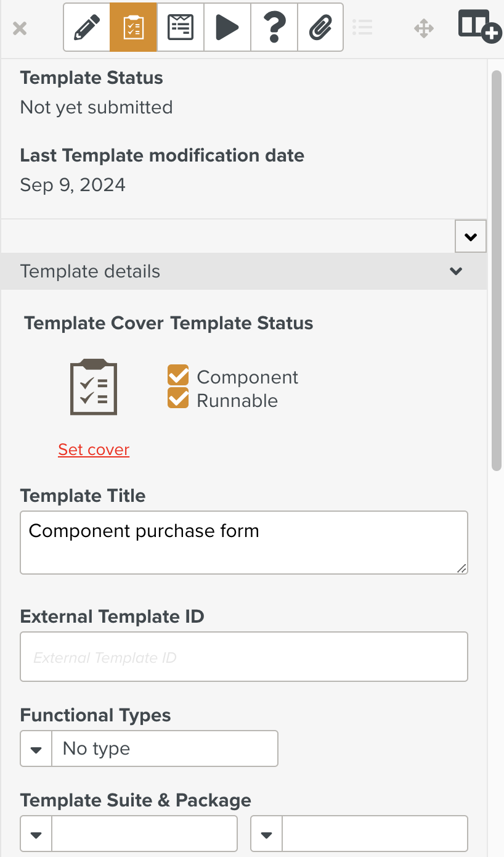504x857 pixels.
Task: Close the panel with the X button
Action: 20,28
